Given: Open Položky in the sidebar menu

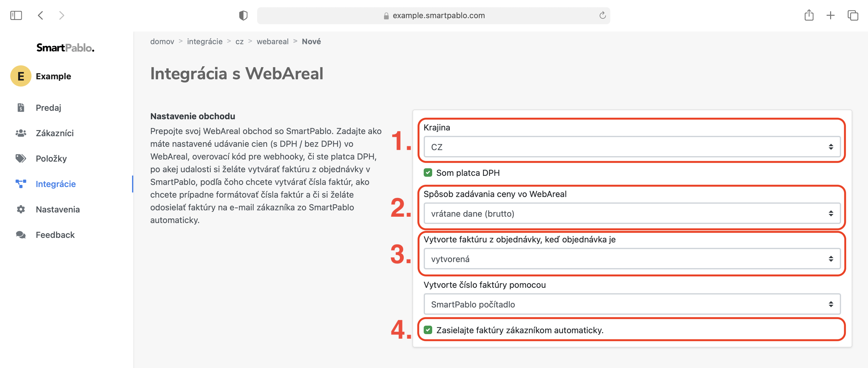Looking at the screenshot, I should click(51, 159).
